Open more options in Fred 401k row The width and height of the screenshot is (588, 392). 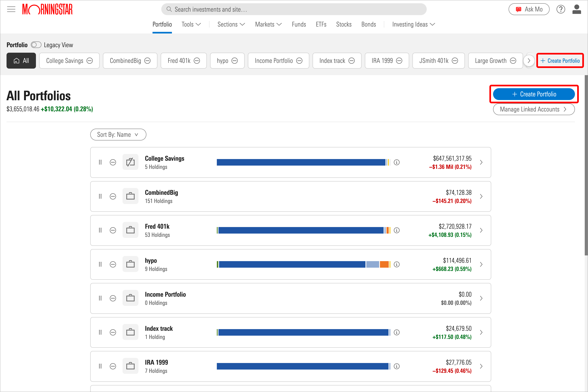(113, 231)
